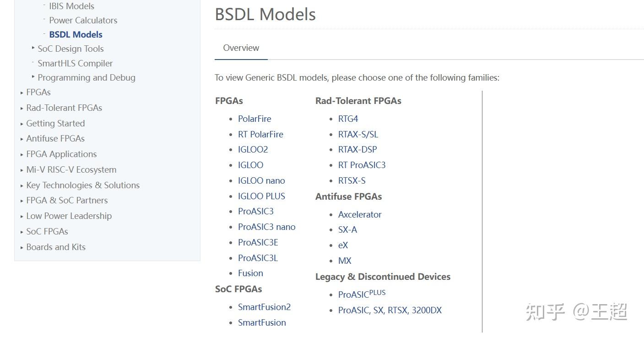Open BSDL Models in the sidebar
Screen dimensions: 644x338
coord(76,34)
